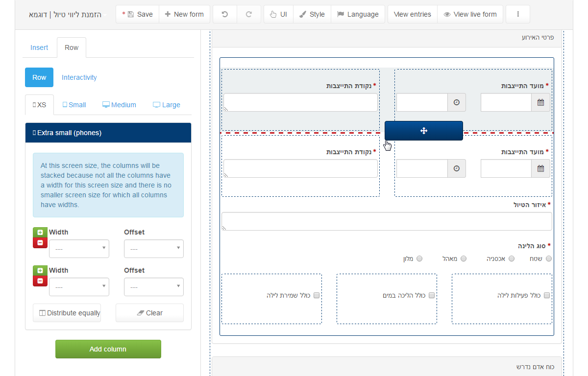Click the blue move handle bar
Viewport: 588px width, 376px height.
pyautogui.click(x=424, y=131)
